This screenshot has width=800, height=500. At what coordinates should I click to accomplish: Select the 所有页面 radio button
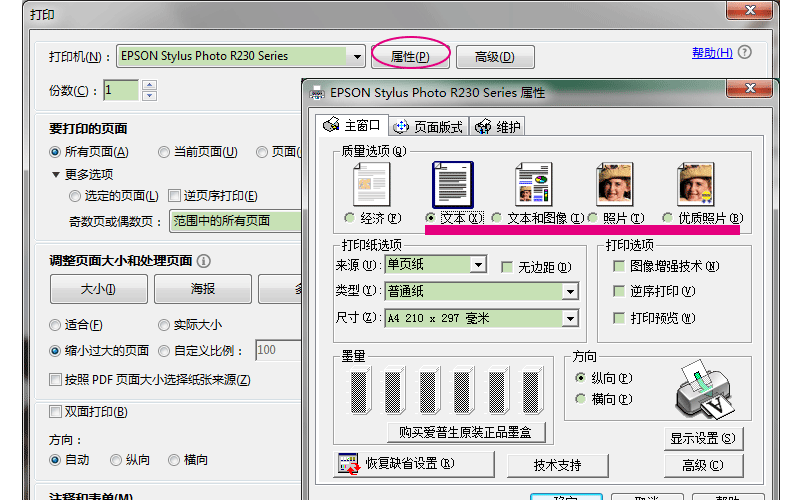pos(55,152)
